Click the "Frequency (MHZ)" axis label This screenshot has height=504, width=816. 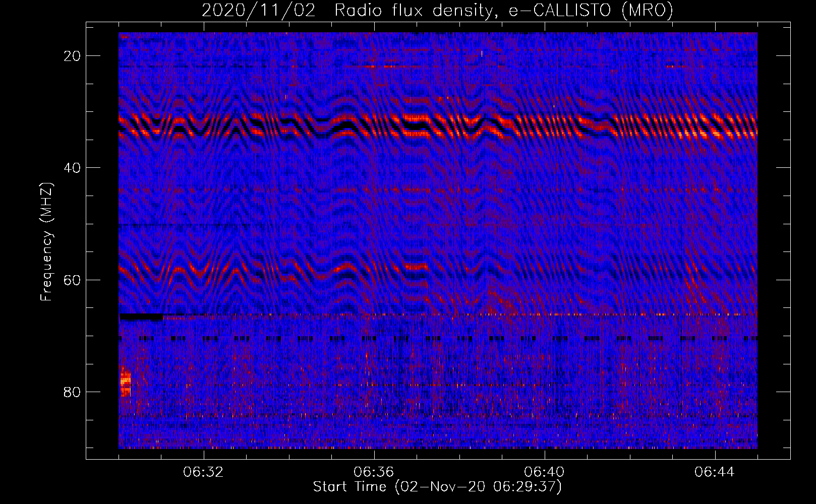(46, 242)
